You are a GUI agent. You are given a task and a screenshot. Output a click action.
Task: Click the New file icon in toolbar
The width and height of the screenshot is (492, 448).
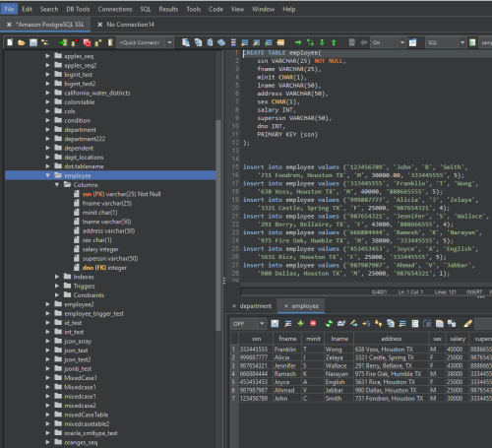pos(10,42)
